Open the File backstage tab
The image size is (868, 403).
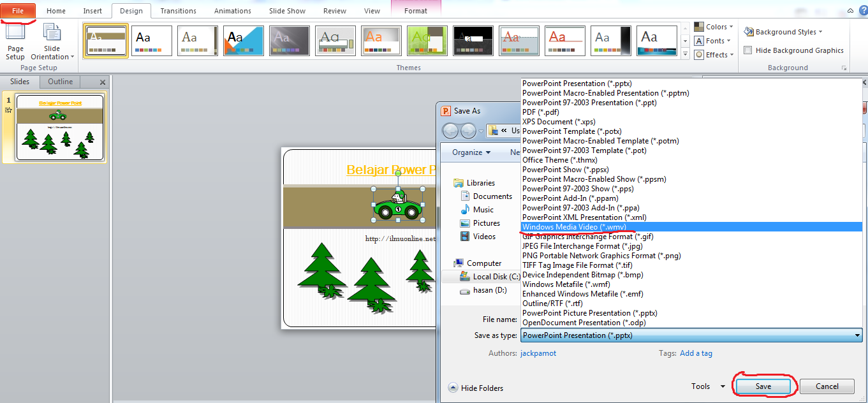click(18, 11)
